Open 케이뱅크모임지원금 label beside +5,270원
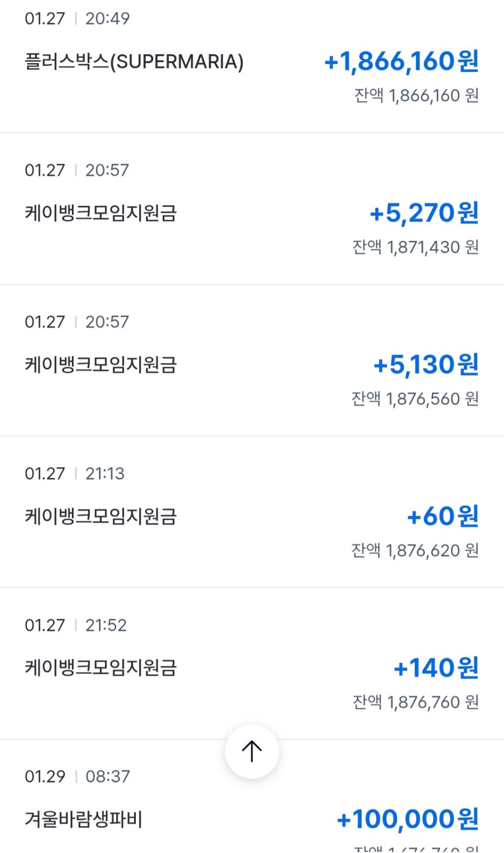 click(100, 214)
